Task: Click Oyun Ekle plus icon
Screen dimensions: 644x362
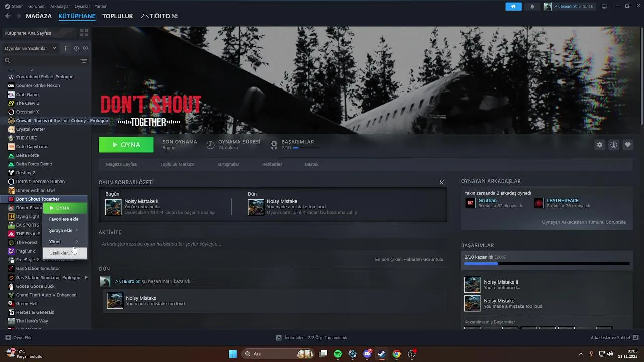Action: click(x=8, y=338)
